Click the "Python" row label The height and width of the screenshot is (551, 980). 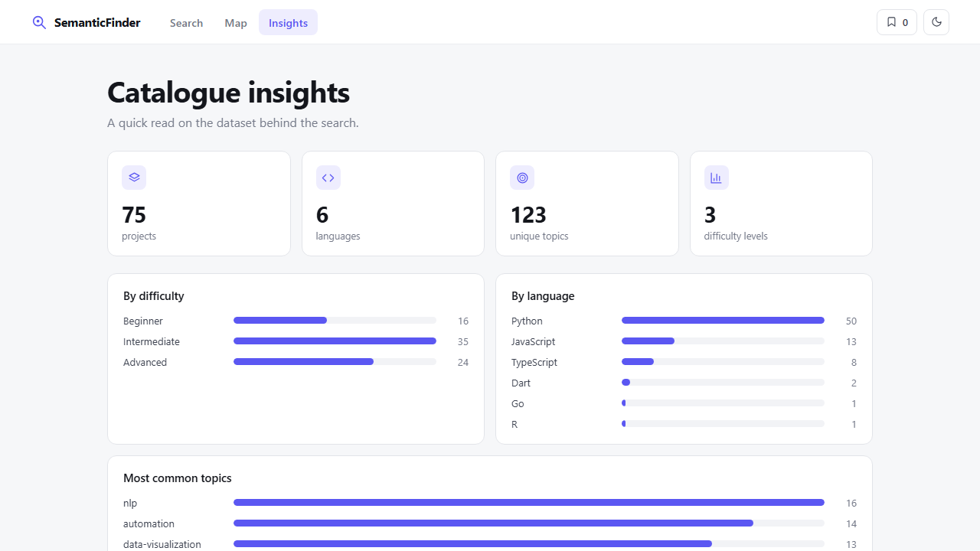pos(527,321)
